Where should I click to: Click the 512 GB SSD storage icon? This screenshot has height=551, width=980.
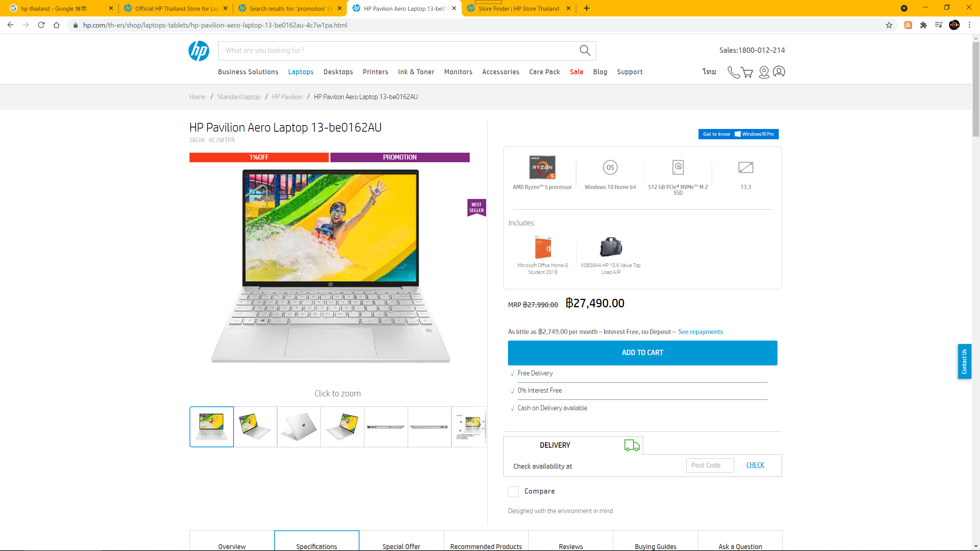[x=678, y=167]
